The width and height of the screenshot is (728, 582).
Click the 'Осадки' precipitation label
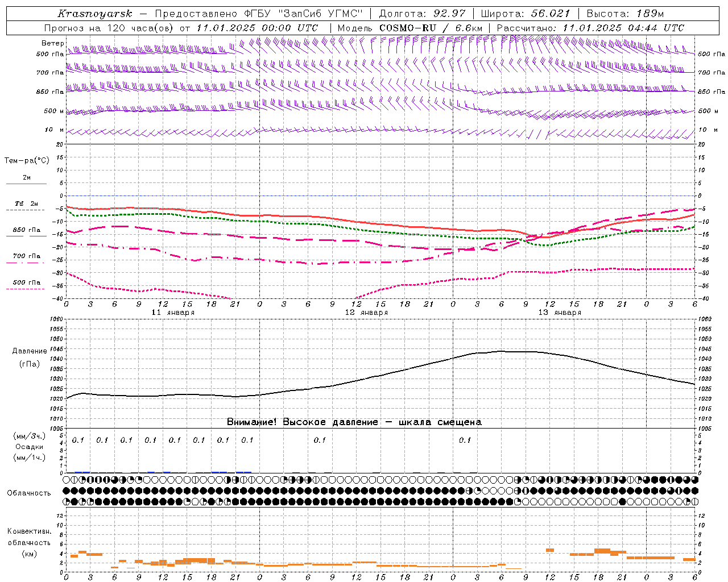(30, 447)
